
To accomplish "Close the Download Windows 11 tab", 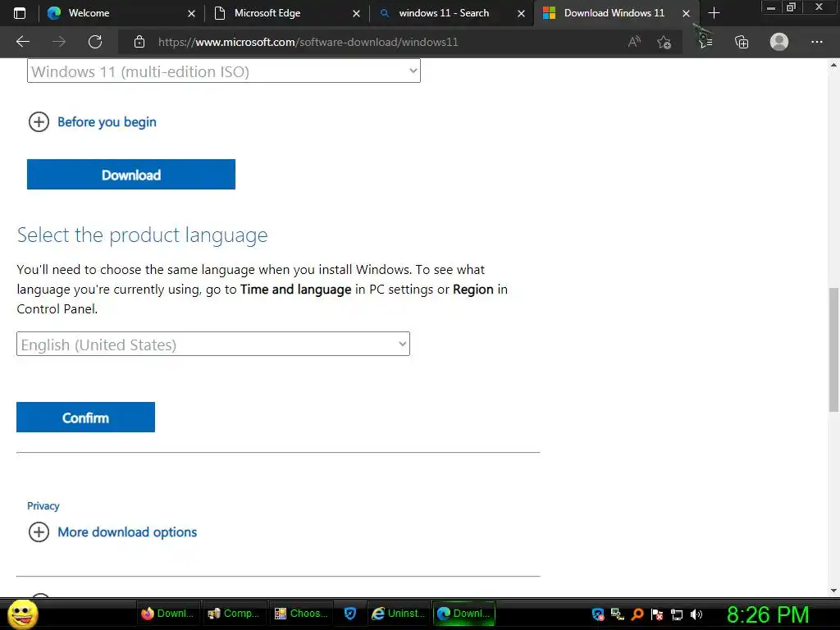I will [x=687, y=14].
